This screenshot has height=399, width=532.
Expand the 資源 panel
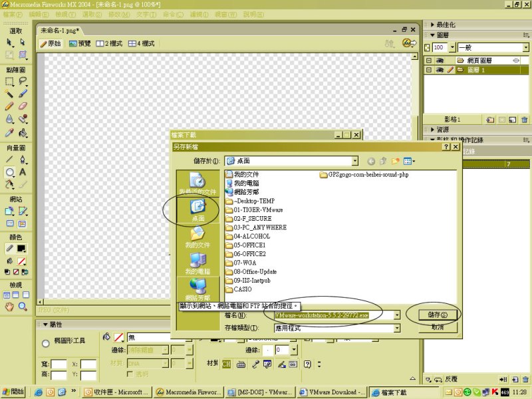pyautogui.click(x=432, y=130)
